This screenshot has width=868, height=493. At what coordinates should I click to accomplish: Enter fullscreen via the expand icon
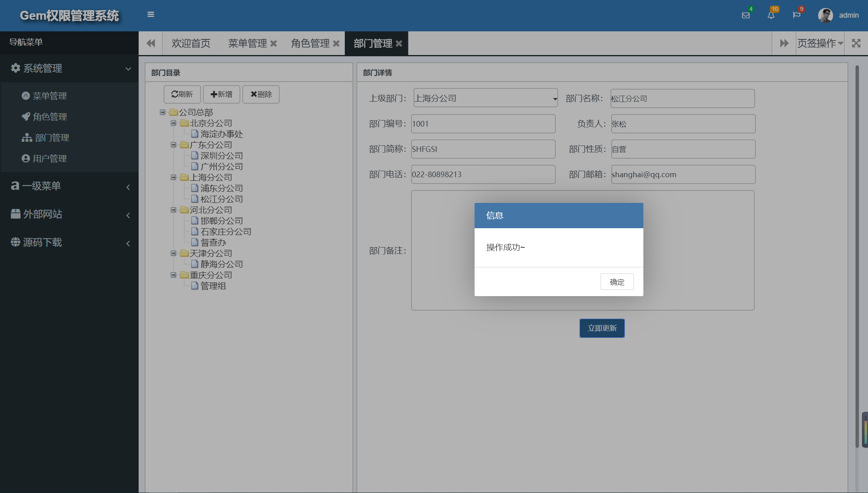point(856,43)
